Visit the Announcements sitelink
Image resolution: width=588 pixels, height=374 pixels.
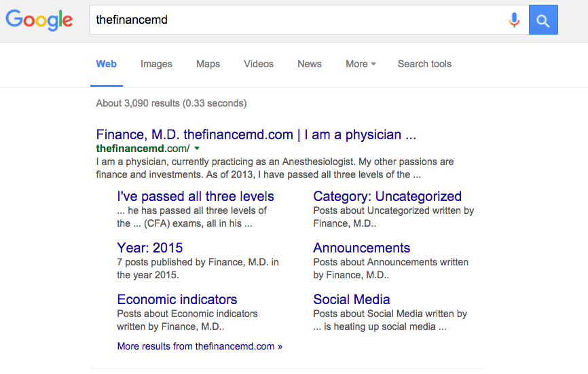pos(362,248)
